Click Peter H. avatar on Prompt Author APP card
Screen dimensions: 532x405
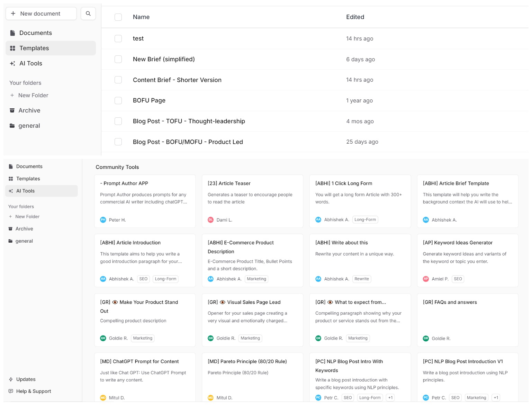click(x=103, y=220)
